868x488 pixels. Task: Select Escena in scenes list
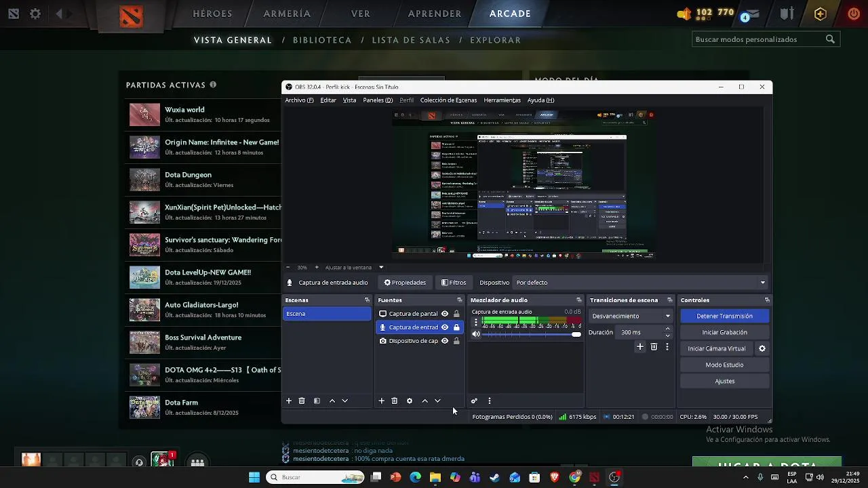(327, 314)
